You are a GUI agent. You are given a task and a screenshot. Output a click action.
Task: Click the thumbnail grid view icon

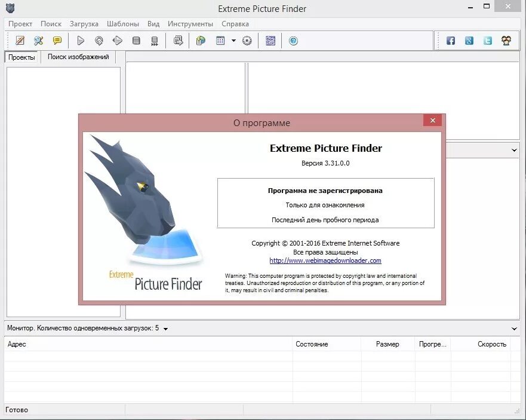220,41
